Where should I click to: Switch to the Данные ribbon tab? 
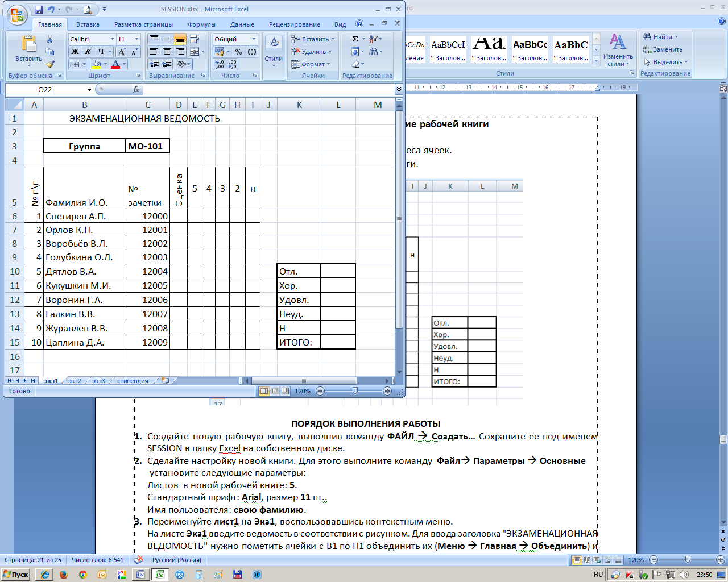(x=242, y=24)
